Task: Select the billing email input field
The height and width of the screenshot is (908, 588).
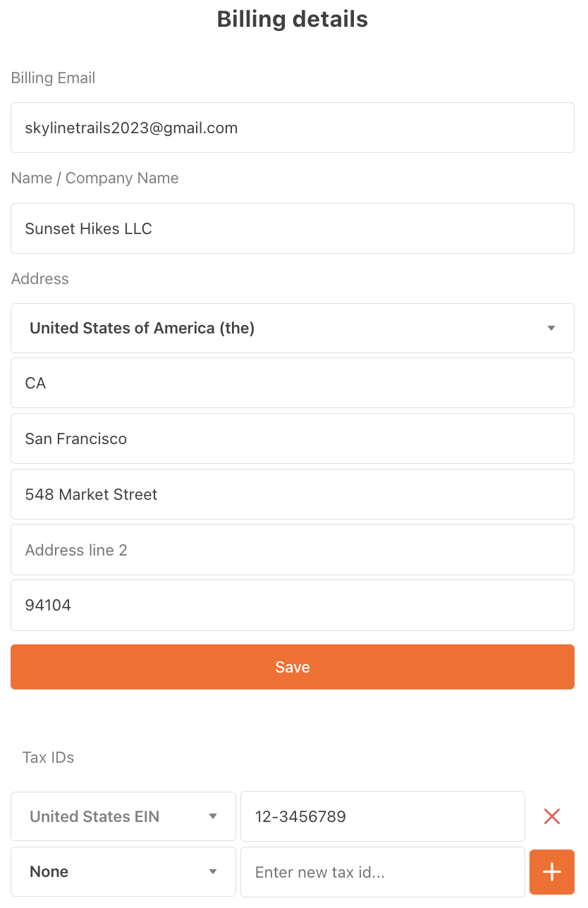Action: pyautogui.click(x=293, y=128)
